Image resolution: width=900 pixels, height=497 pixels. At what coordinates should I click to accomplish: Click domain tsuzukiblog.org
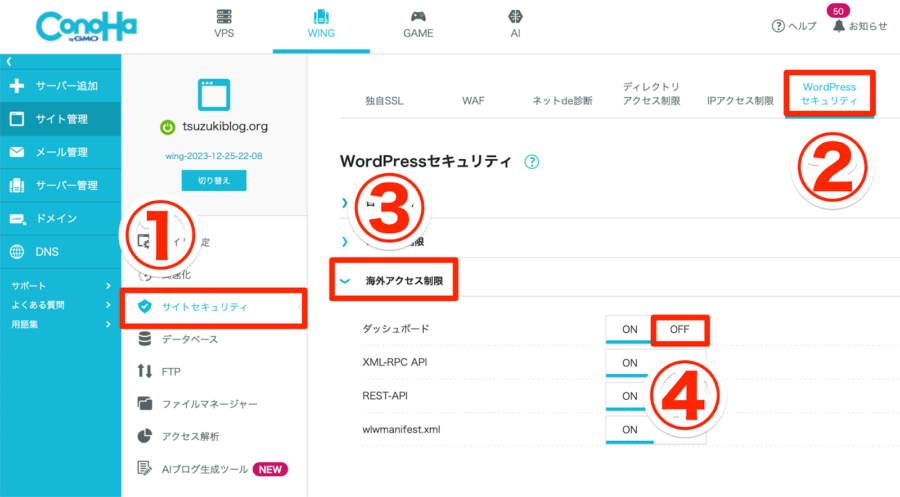225,126
